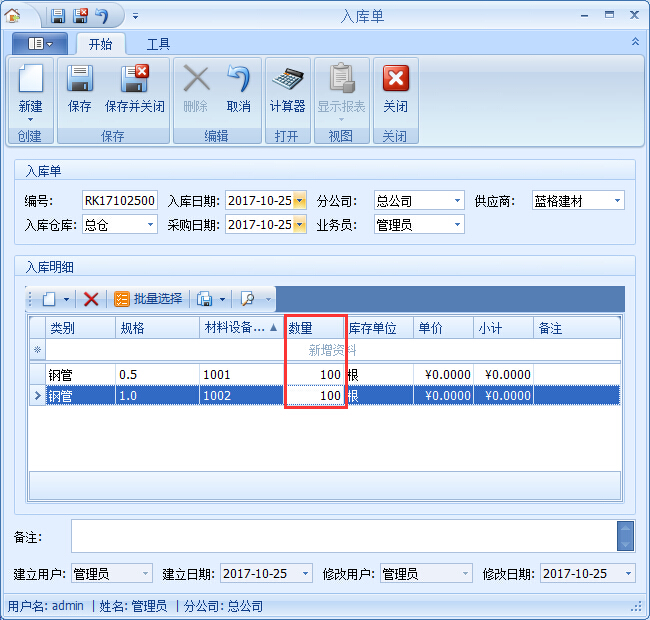Click 分公司: 总公司 in status bar

(223, 606)
